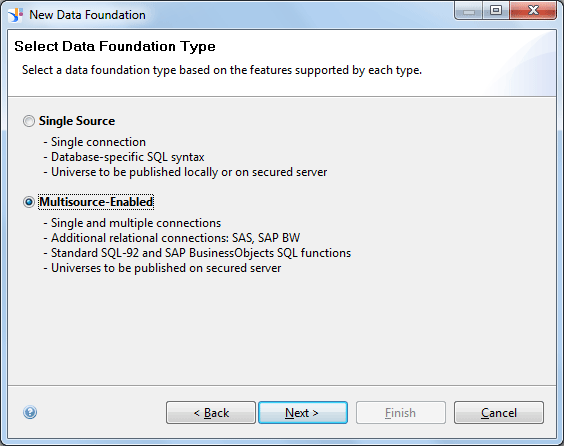Image resolution: width=564 pixels, height=446 pixels.
Task: Click the Single connection feature line
Action: click(95, 142)
